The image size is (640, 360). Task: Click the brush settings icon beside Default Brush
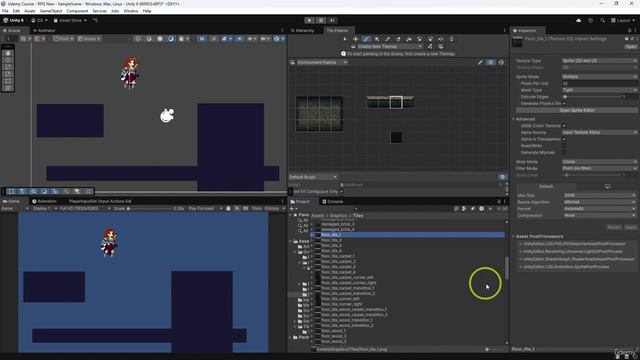pos(502,177)
